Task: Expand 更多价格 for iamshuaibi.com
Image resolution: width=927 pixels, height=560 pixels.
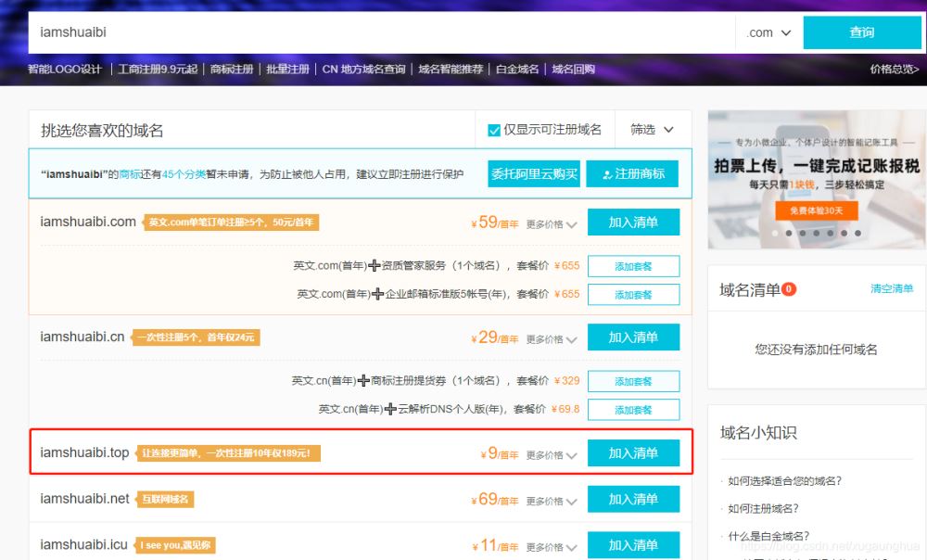Action: click(x=552, y=224)
